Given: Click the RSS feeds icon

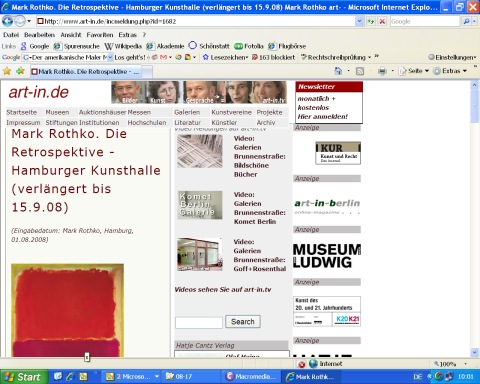Looking at the screenshot, I should coord(360,71).
